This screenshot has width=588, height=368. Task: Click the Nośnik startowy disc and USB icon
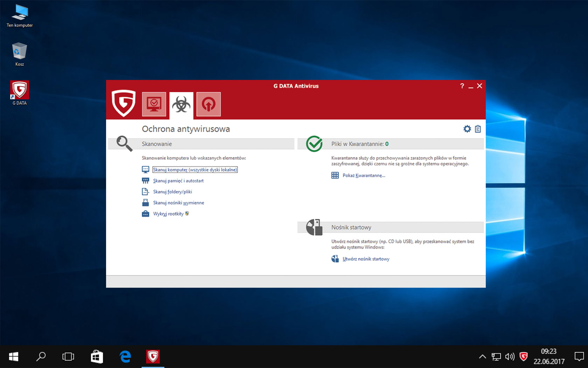click(314, 227)
